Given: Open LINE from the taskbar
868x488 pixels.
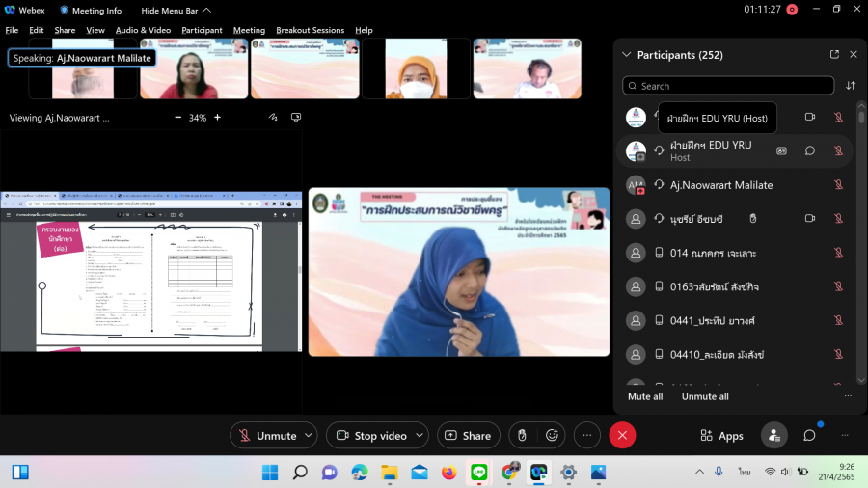Looking at the screenshot, I should [478, 473].
